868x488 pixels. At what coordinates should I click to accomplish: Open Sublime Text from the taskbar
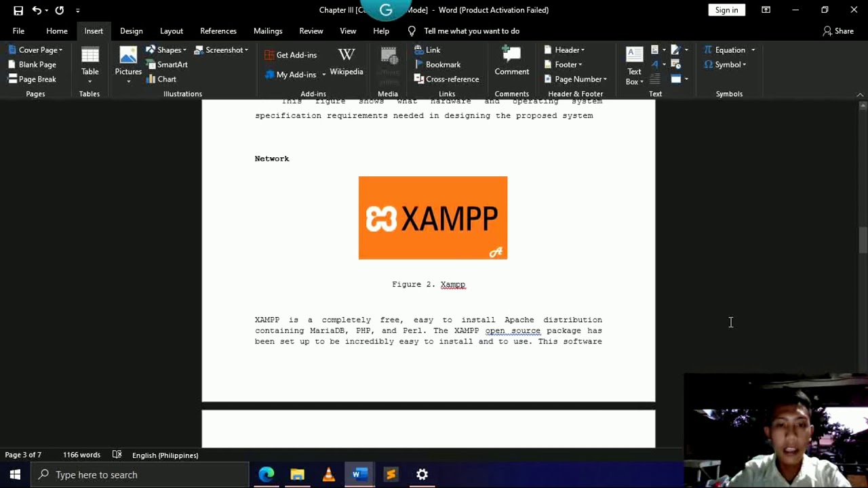(x=391, y=475)
